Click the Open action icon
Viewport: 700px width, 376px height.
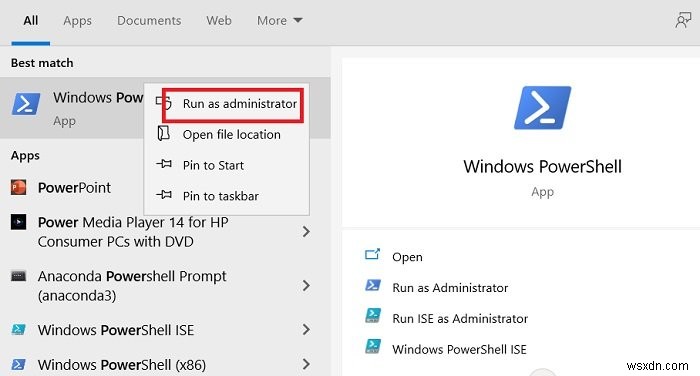tap(373, 255)
